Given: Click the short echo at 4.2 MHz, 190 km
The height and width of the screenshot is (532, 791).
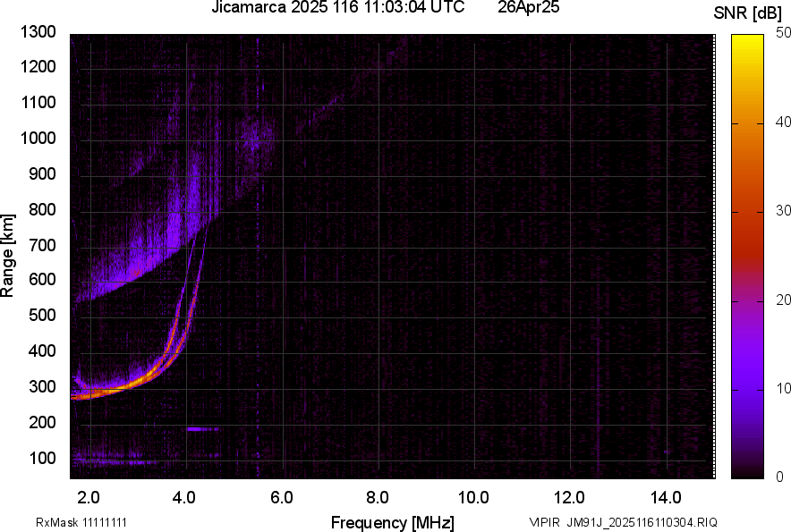Looking at the screenshot, I should pyautogui.click(x=202, y=429).
